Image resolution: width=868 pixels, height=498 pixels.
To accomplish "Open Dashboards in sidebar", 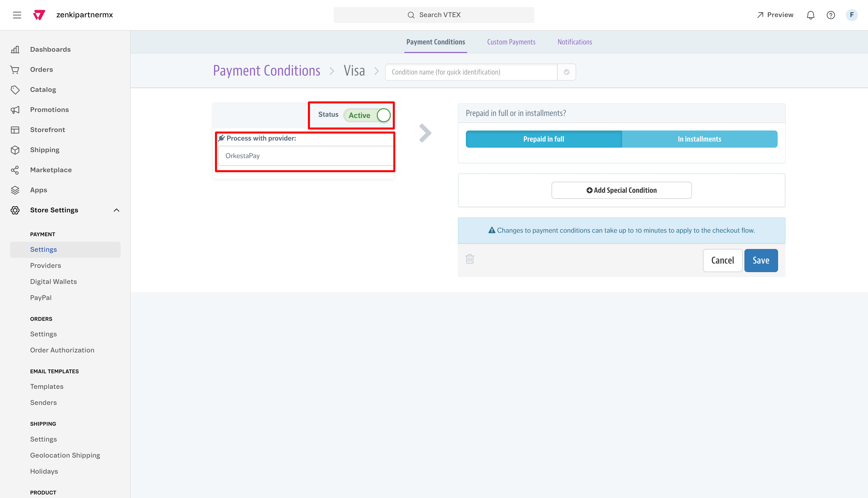I will [x=50, y=50].
